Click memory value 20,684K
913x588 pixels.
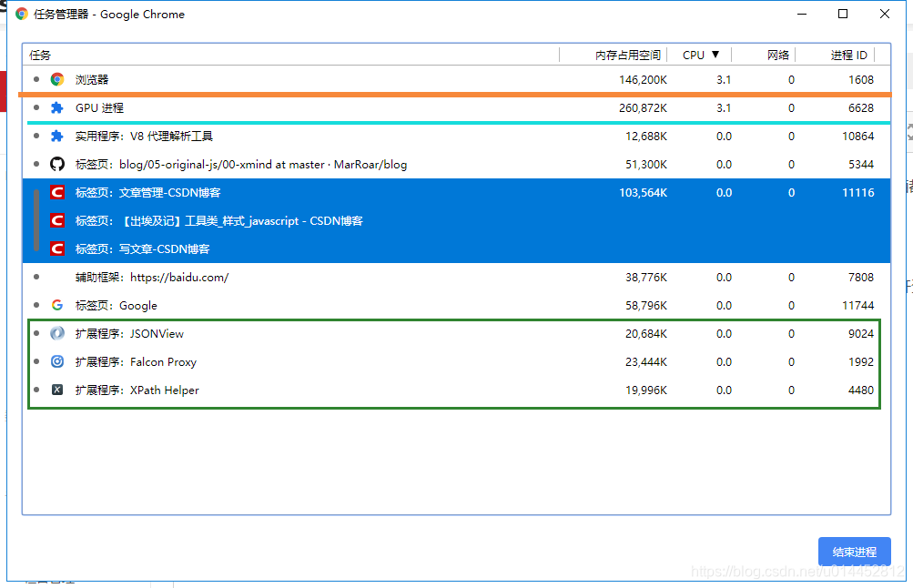(646, 333)
